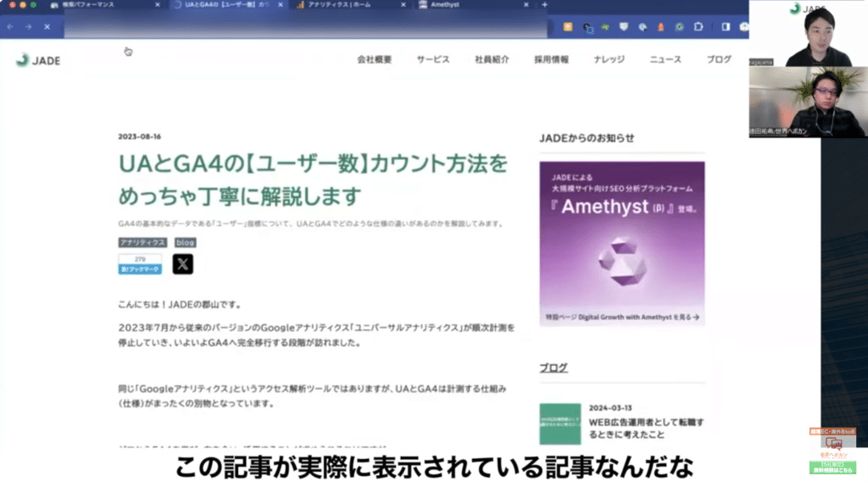868x487 pixels.
Task: Toggle the browser side panel icon
Action: pos(726,26)
